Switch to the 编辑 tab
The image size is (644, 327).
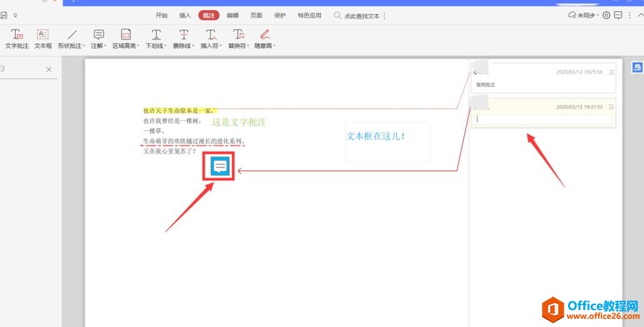(232, 16)
